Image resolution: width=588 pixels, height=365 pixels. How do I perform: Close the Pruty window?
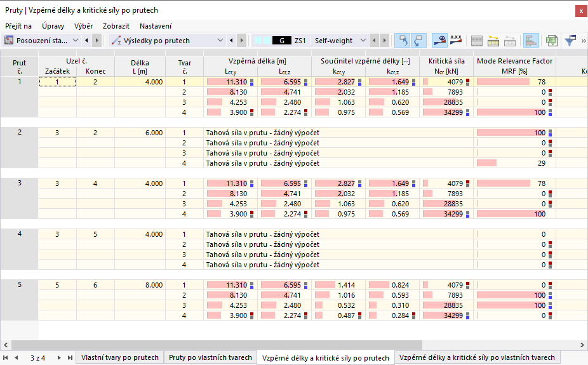pos(581,11)
